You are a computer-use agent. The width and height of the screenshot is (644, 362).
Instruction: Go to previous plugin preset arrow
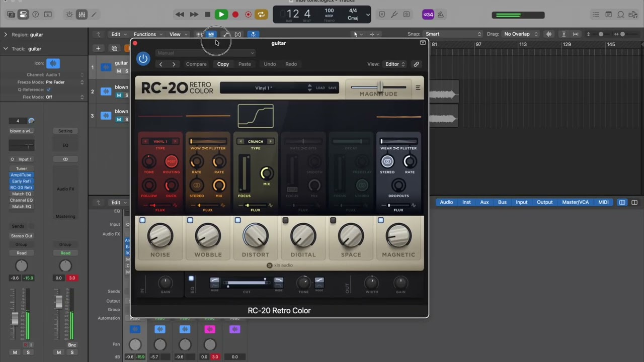coord(160,64)
